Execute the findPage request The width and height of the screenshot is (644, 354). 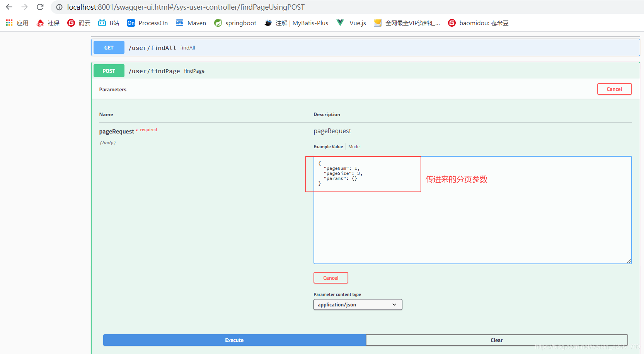234,340
